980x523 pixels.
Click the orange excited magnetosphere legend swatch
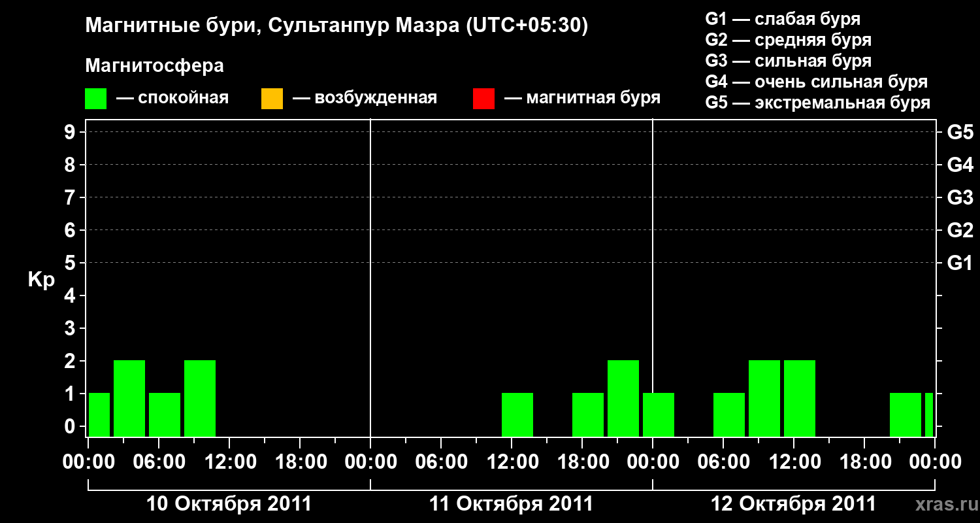(x=272, y=99)
